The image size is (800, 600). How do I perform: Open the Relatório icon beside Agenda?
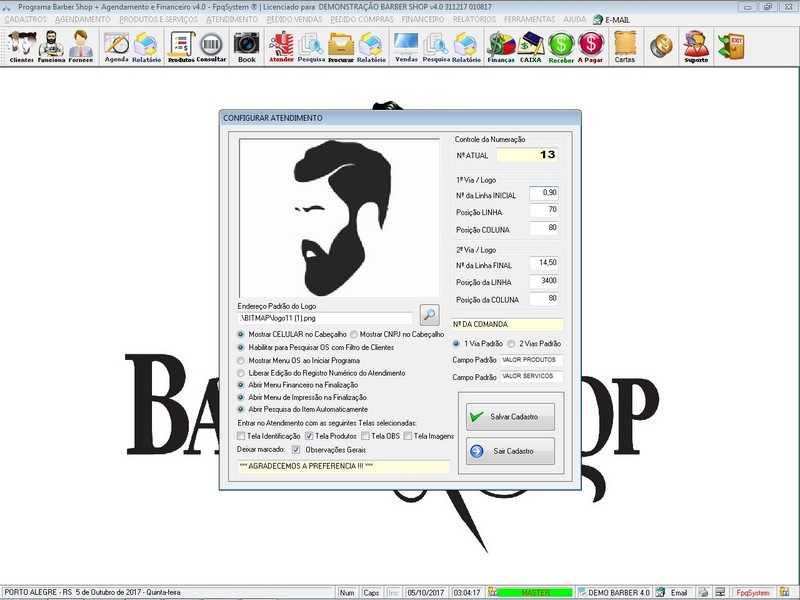[146, 46]
